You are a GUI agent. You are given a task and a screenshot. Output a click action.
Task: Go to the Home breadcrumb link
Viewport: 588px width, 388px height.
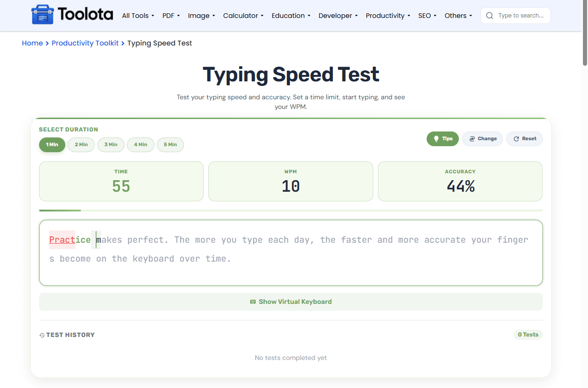click(x=32, y=43)
